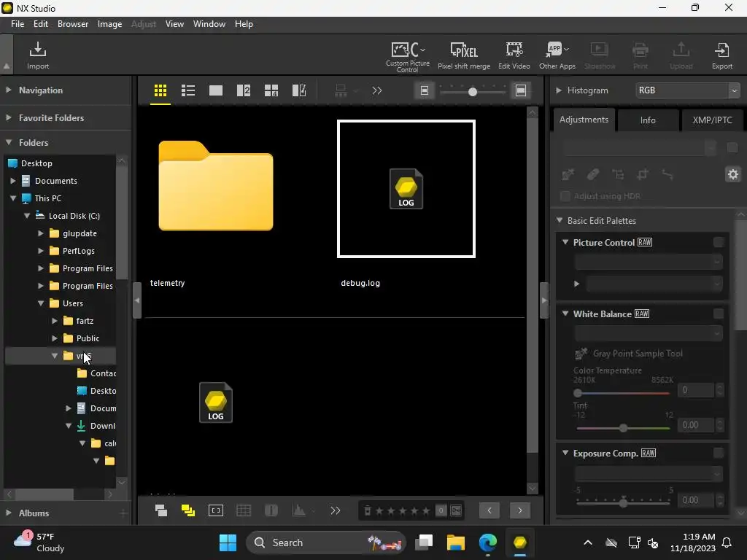Collapse the Users folder node

point(41,303)
